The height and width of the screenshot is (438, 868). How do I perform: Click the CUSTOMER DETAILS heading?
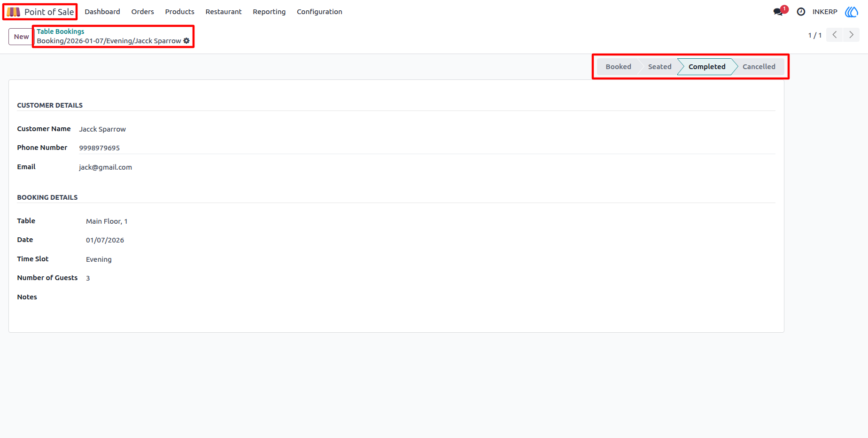pos(50,105)
